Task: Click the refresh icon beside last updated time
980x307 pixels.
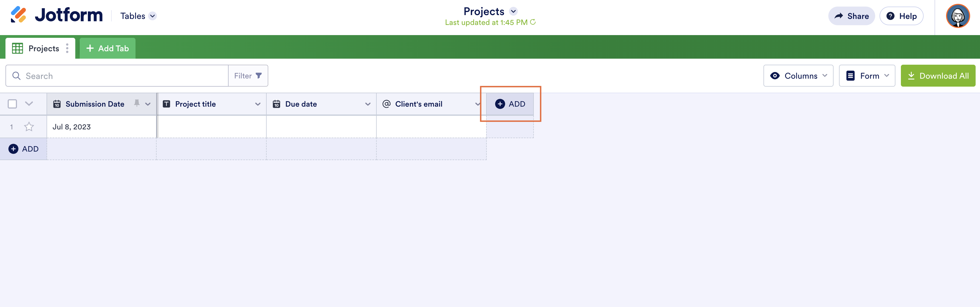Action: click(x=533, y=22)
